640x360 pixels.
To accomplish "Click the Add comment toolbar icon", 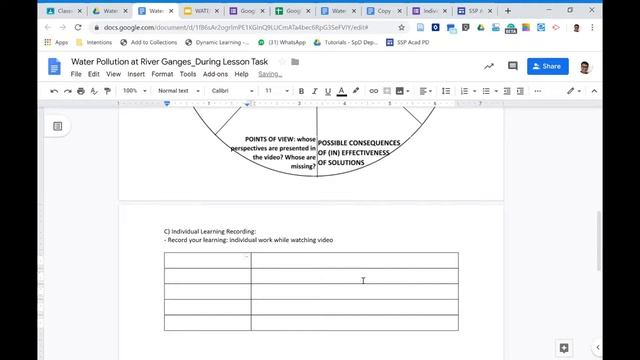I will [387, 91].
